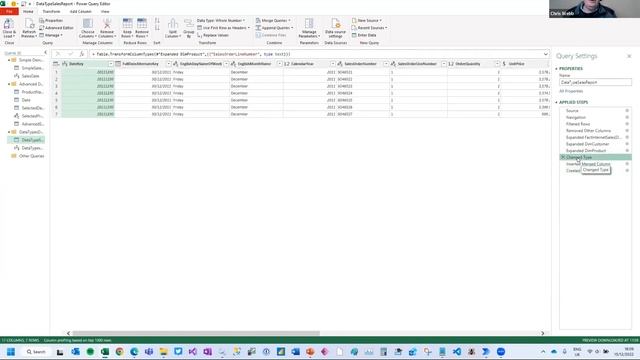640x360 pixels.
Task: Open the Merge Queries dropdown
Action: [x=273, y=20]
